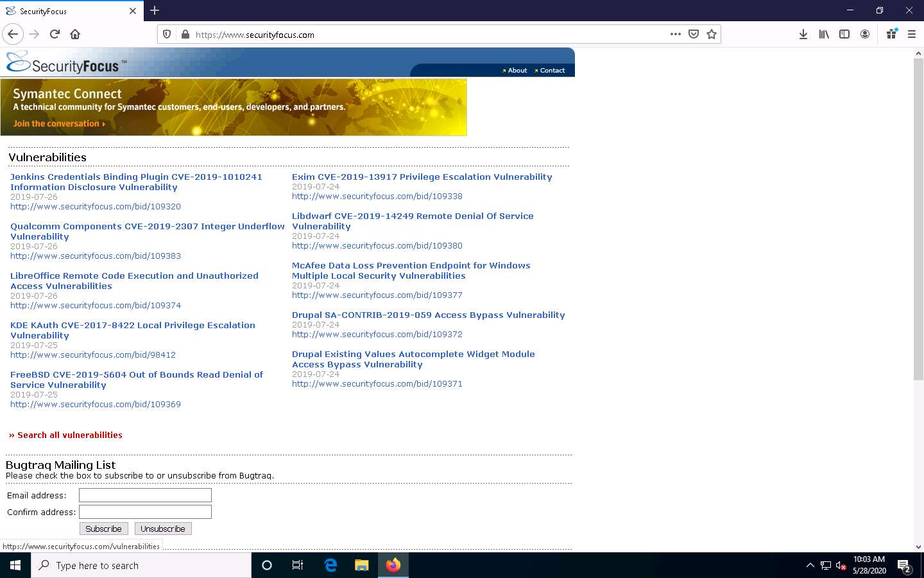This screenshot has height=578, width=924.
Task: Show hidden system tray icons
Action: 810,565
